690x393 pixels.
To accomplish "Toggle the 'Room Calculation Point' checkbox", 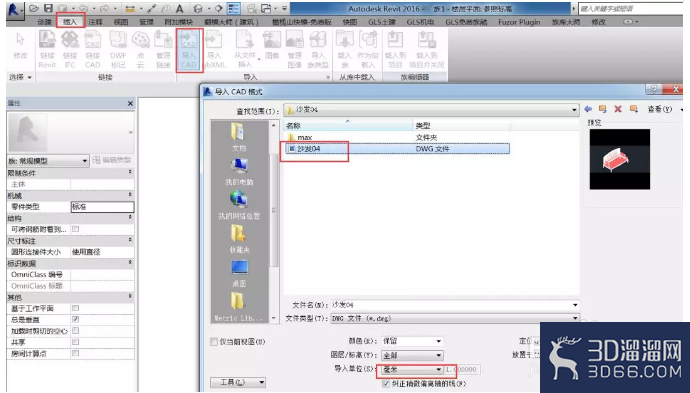I will 76,353.
